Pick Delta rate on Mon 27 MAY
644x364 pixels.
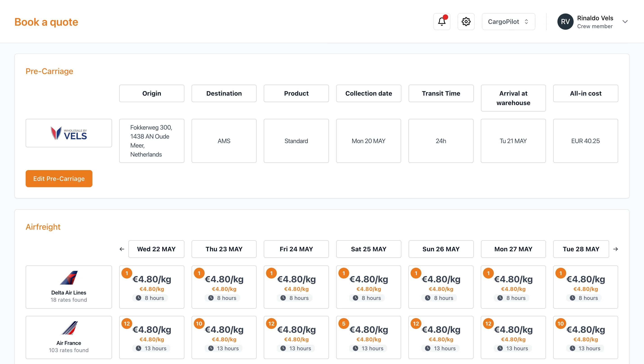pos(513,287)
